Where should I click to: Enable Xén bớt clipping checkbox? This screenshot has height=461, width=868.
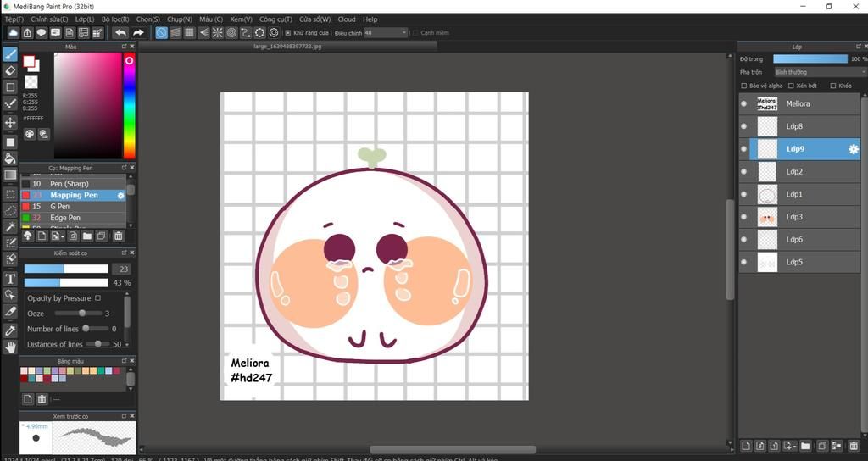coord(791,86)
